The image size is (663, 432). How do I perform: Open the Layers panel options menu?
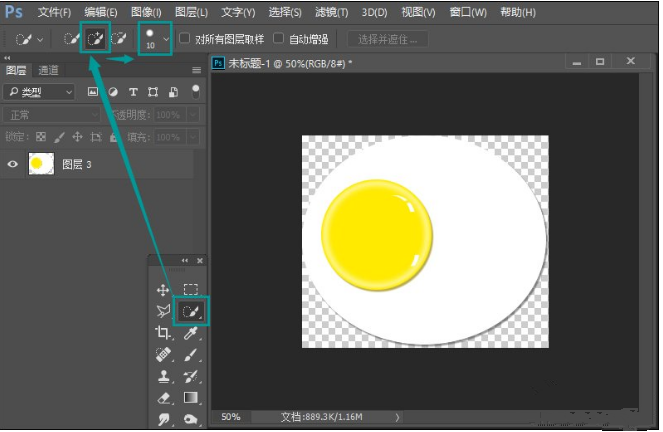[x=196, y=71]
